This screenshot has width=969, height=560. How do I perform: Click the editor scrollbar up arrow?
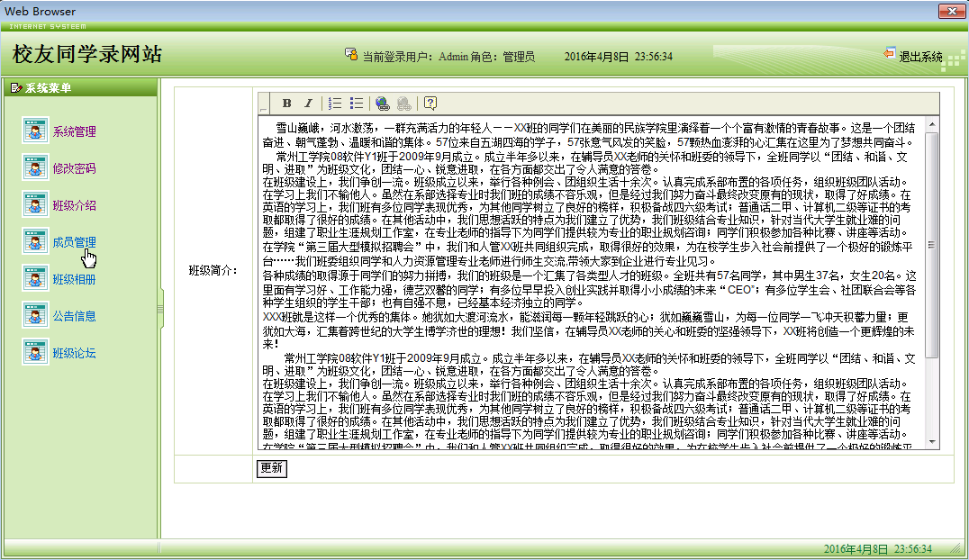[x=932, y=124]
